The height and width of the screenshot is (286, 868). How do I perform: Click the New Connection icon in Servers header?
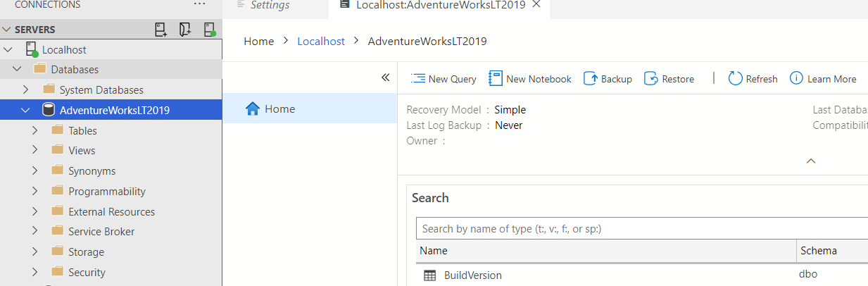161,30
